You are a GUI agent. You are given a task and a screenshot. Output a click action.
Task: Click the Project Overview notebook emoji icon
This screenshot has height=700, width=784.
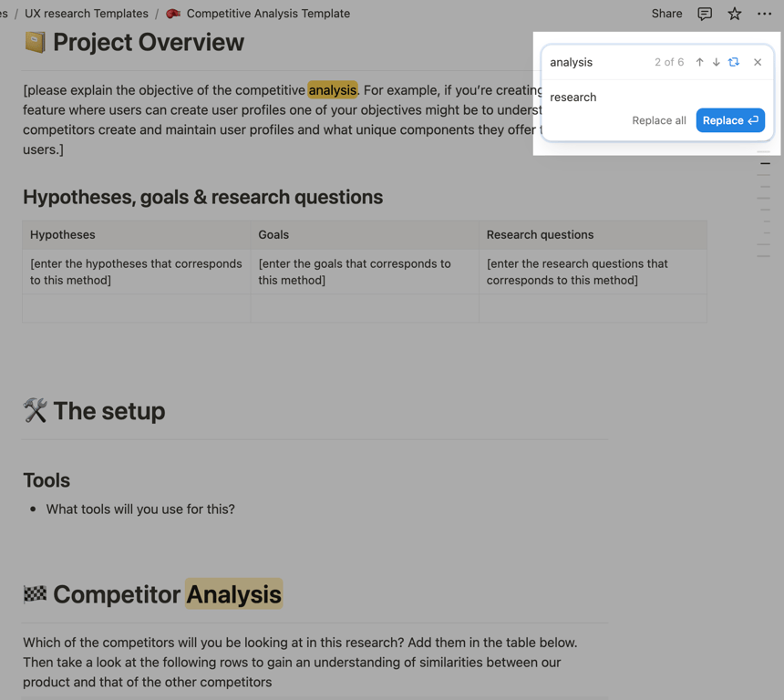(35, 42)
